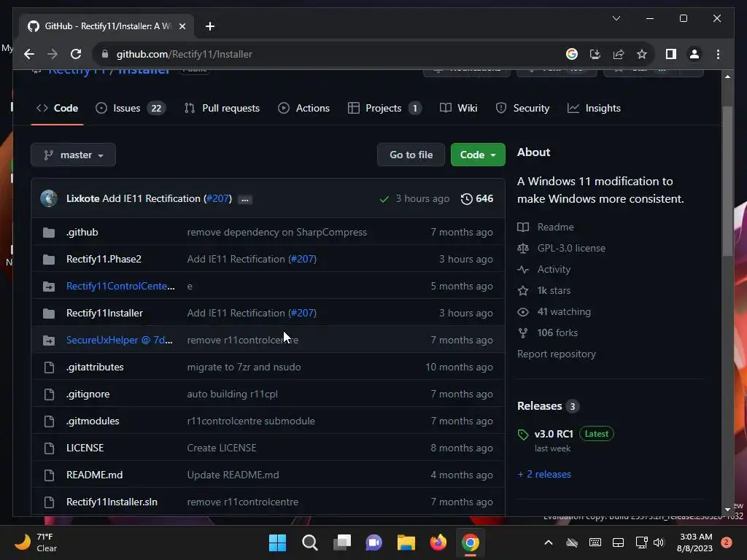Click the install app icon in address bar
Screen dimensions: 747x560
click(x=595, y=54)
